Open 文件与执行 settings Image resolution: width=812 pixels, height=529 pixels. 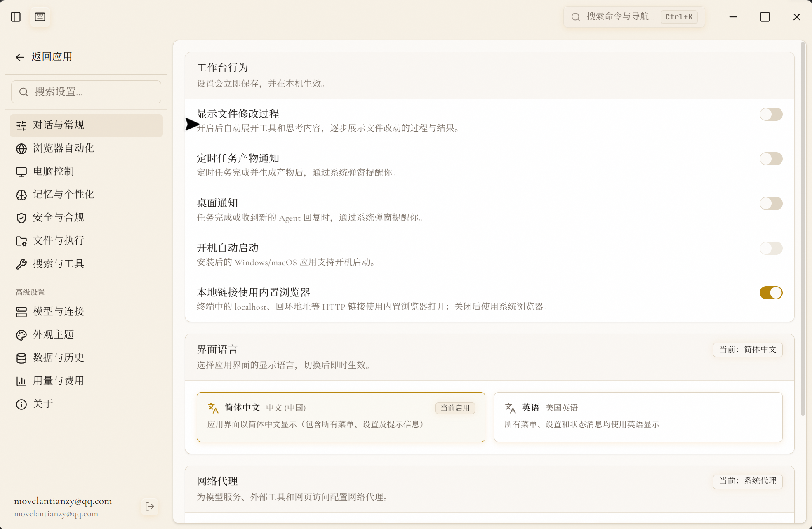point(86,241)
